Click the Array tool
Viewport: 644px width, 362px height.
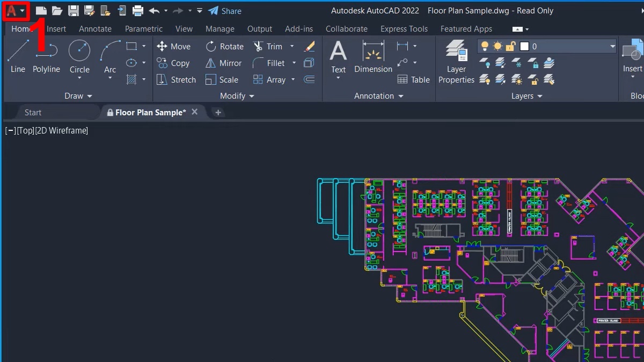[x=269, y=80]
